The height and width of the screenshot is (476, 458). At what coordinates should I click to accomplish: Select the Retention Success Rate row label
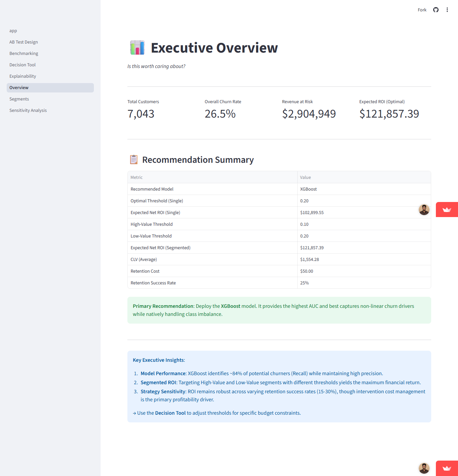pos(213,283)
